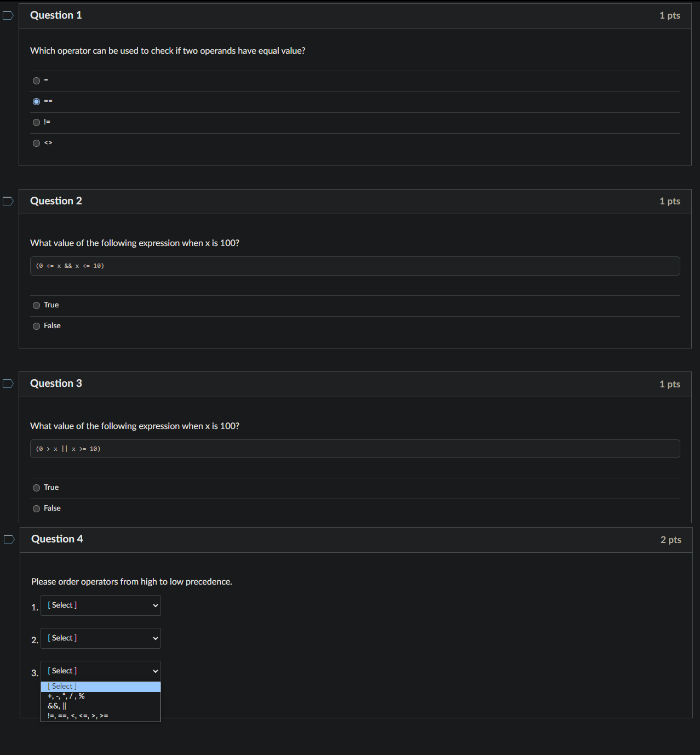This screenshot has height=755, width=700.
Task: Open the first precedence Select dropdown
Action: tap(101, 605)
